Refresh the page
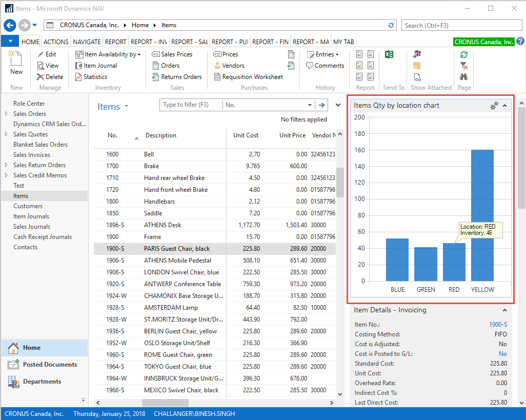The image size is (526, 420). click(464, 54)
